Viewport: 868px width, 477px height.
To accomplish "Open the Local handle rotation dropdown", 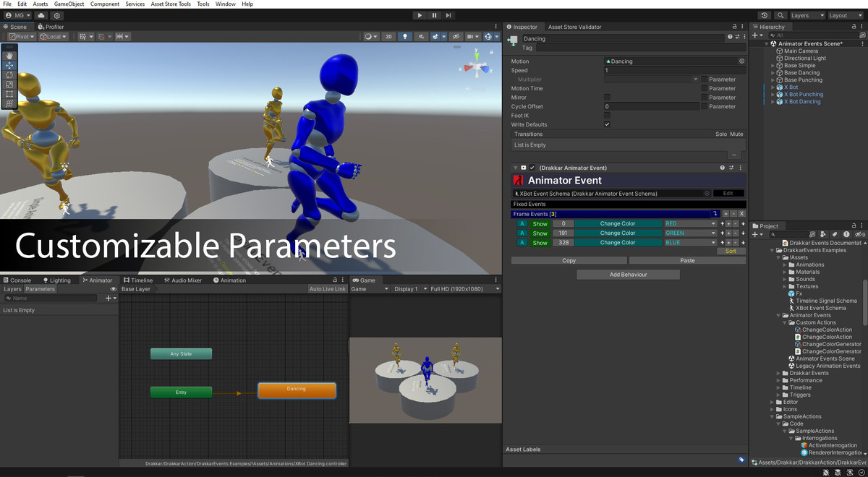I will [53, 36].
